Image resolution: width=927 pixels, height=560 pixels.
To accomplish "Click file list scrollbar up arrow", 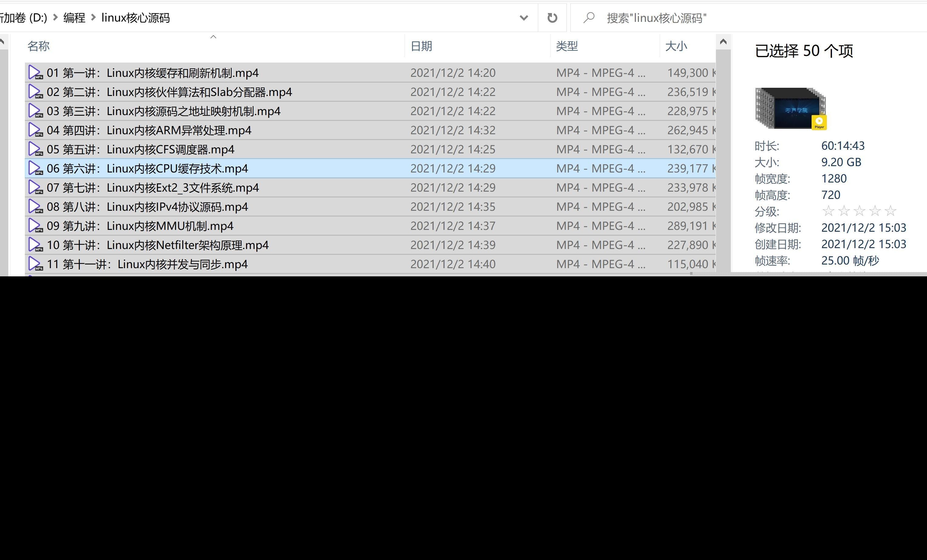I will click(x=723, y=42).
